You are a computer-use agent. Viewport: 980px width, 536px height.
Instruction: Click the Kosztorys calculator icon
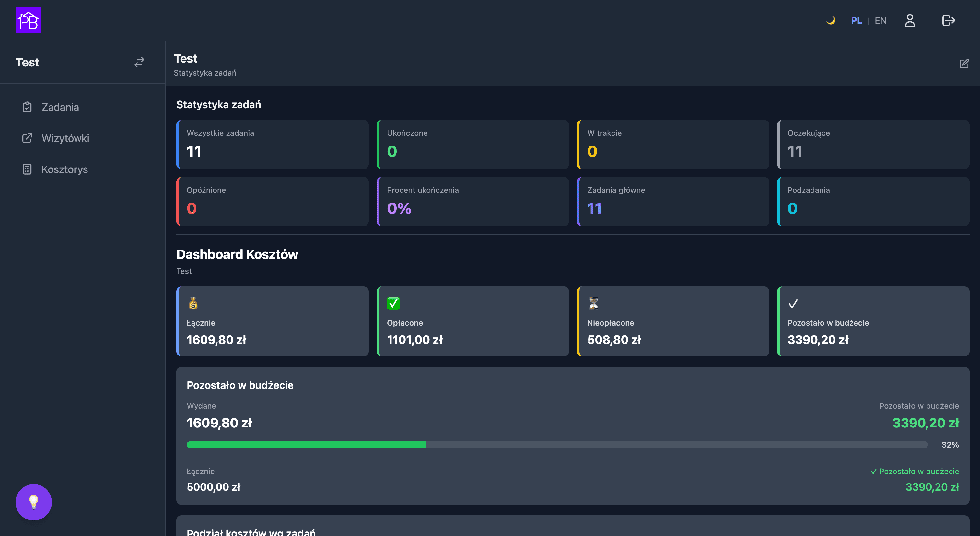click(x=27, y=169)
